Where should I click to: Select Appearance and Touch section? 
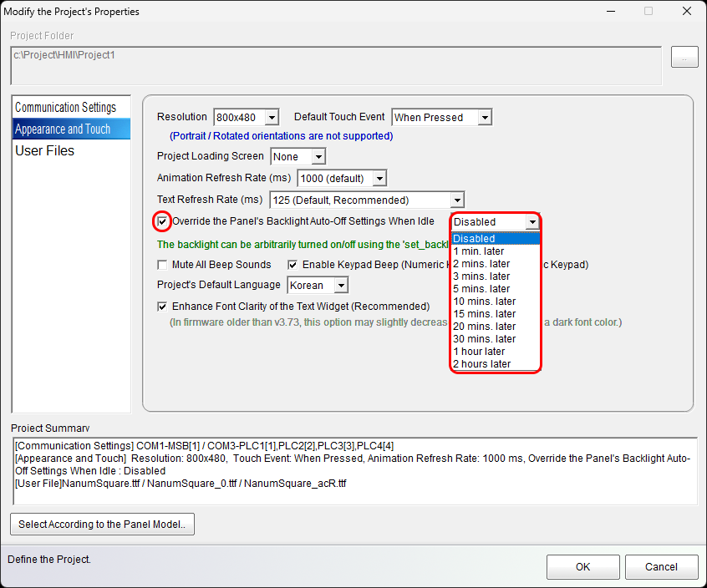tap(63, 129)
